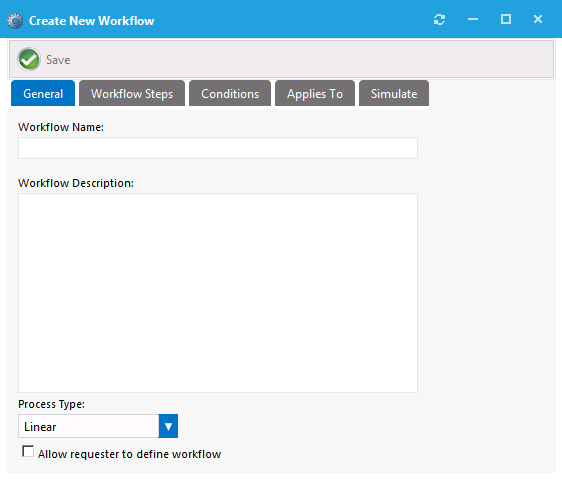Enable Allow requester to define workflow checkbox
The height and width of the screenshot is (479, 562).
28,451
